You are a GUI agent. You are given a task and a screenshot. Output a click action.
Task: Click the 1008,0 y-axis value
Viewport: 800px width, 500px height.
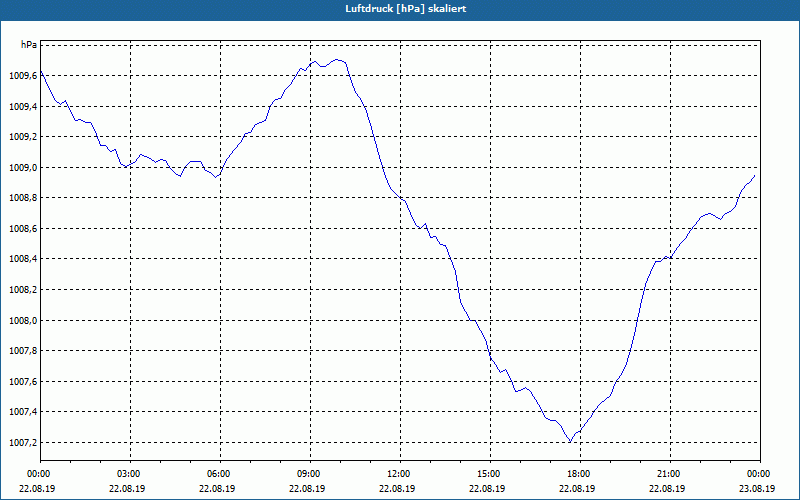[23, 320]
